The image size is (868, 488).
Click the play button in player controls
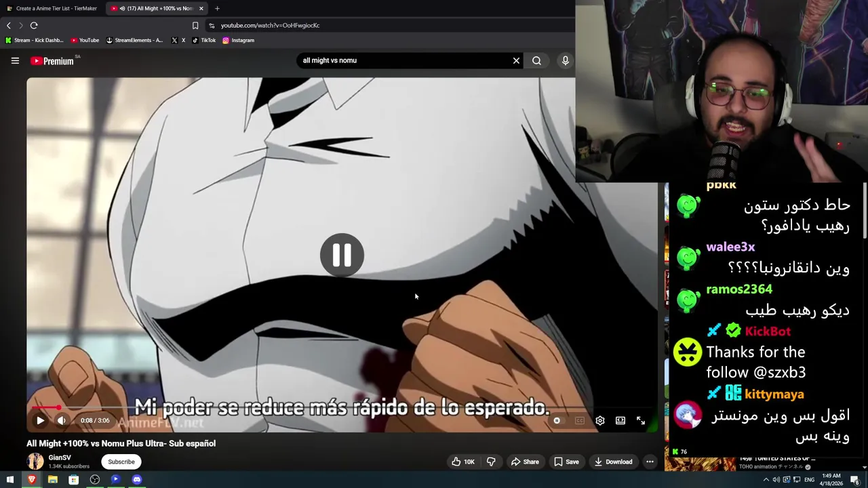(40, 420)
